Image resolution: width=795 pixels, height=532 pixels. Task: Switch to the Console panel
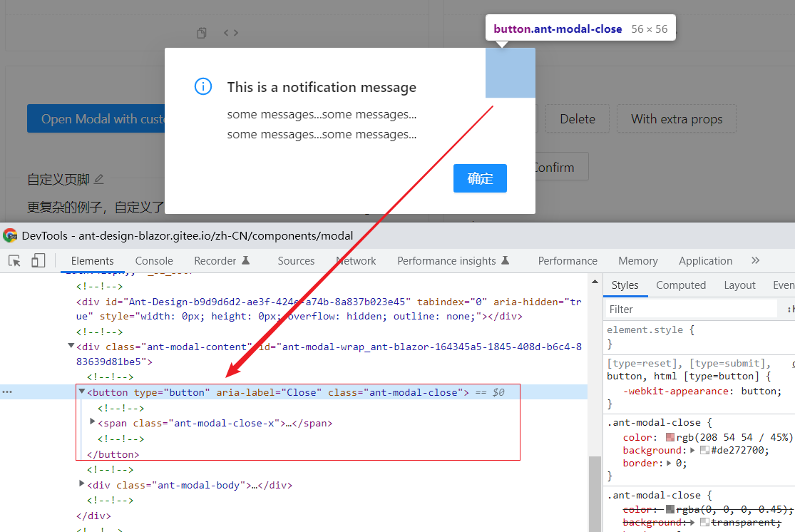(153, 260)
